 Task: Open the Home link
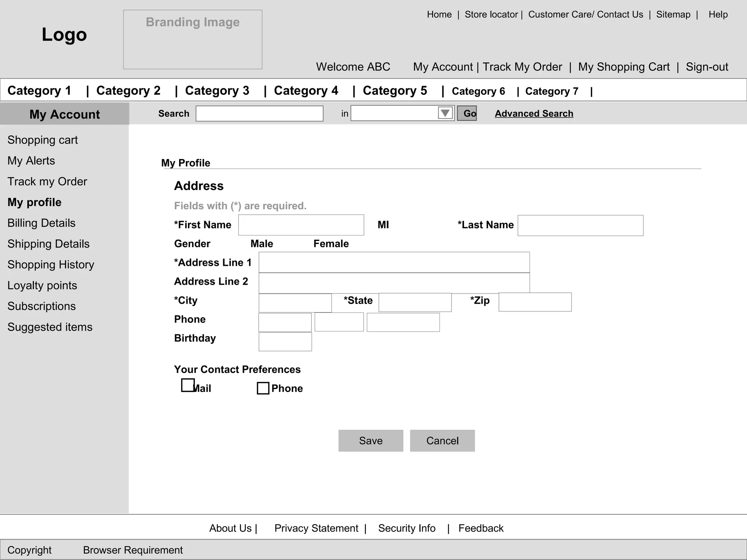439,15
